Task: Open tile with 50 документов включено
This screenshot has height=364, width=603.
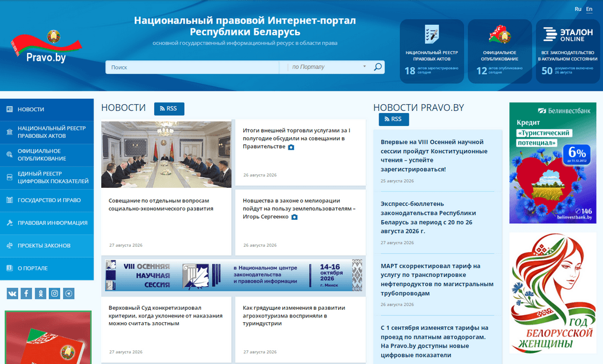Action: [x=568, y=51]
